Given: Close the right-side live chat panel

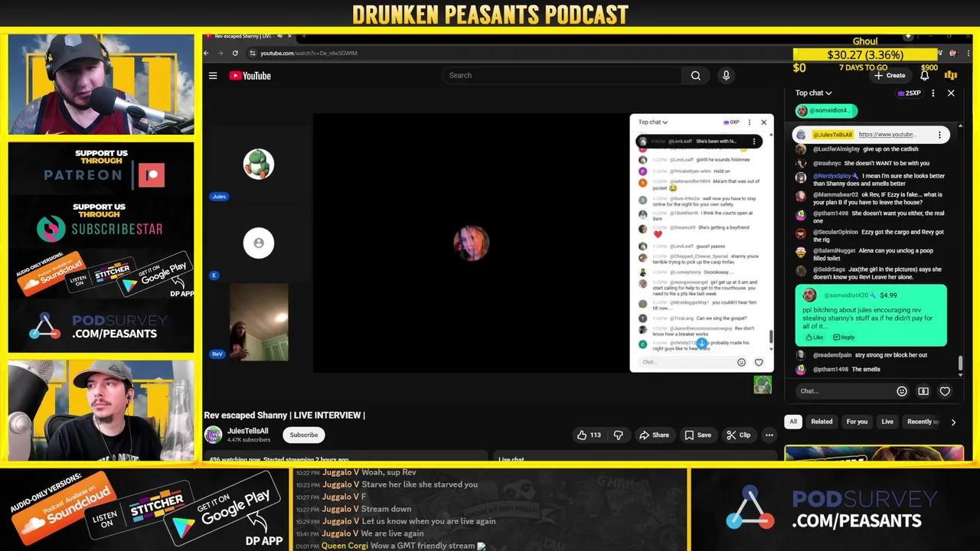Looking at the screenshot, I should coord(951,93).
